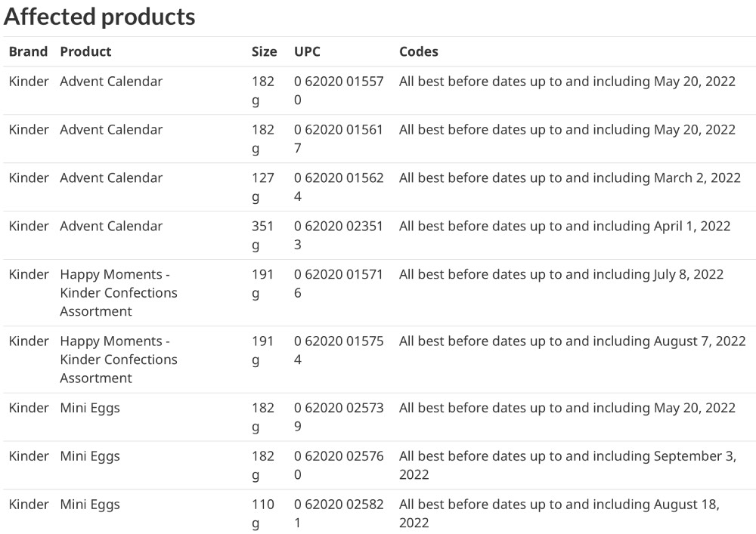Select UPC 0 62020 02576 0 cell
Viewport: 756px width, 534px height.
[x=339, y=465]
